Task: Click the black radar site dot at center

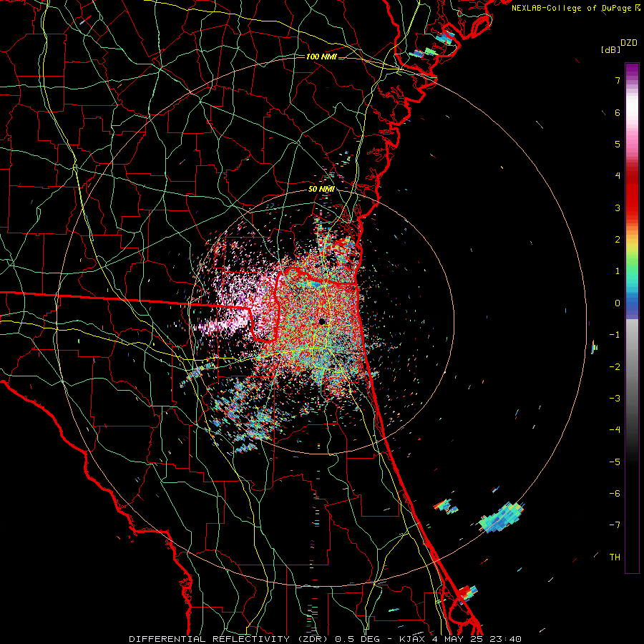Action: pos(323,321)
